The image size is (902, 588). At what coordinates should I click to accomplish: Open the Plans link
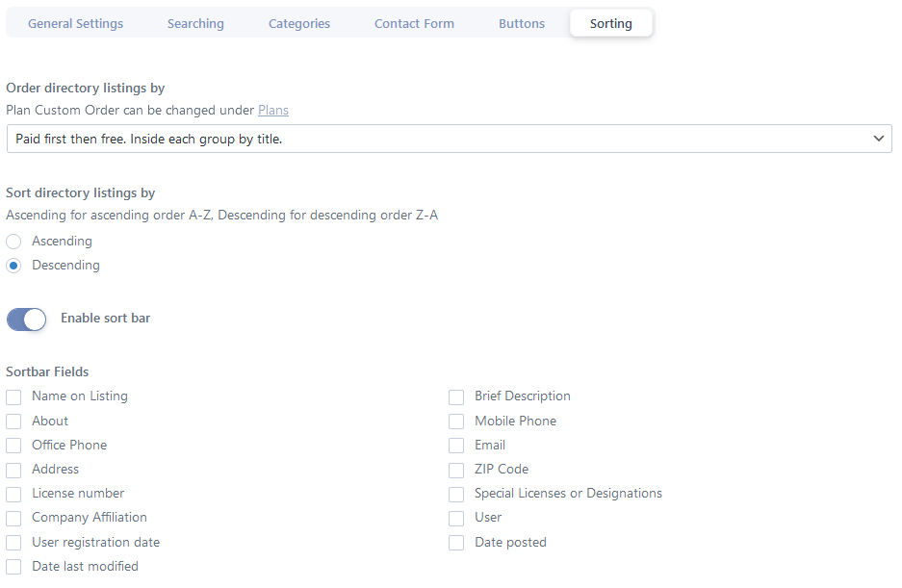click(273, 110)
